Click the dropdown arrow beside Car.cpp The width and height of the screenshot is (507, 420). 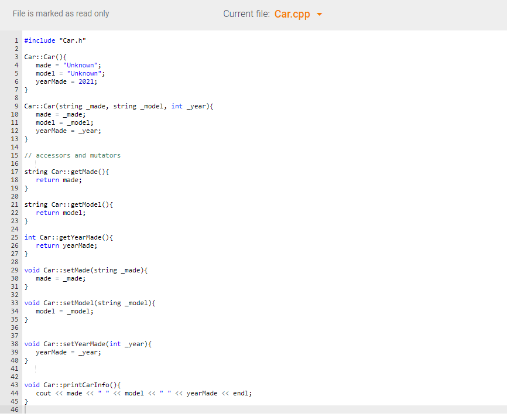319,15
